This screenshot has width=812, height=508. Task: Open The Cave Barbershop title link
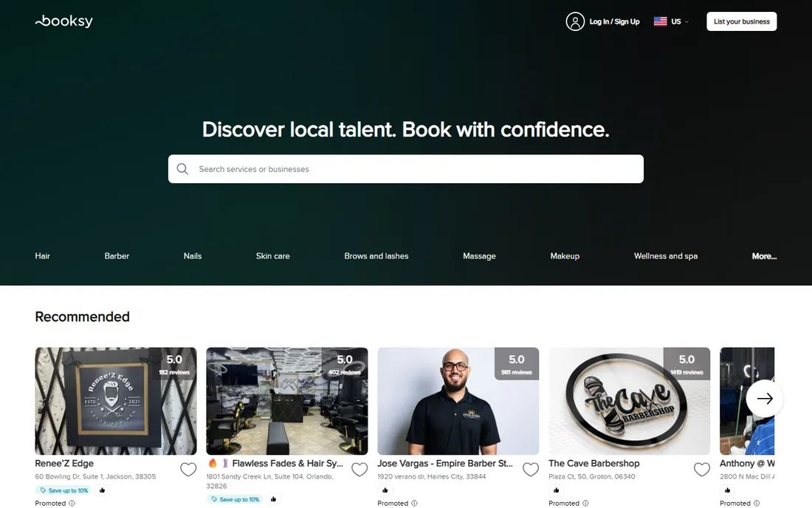(x=594, y=464)
